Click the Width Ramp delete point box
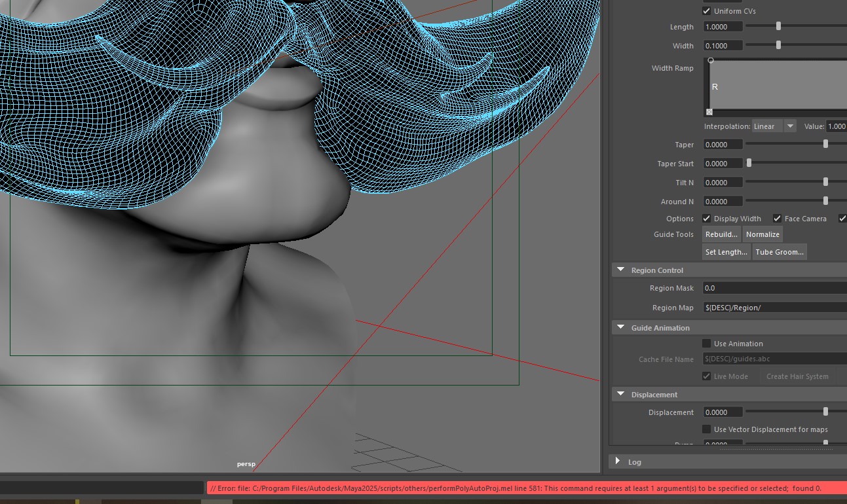Image resolution: width=847 pixels, height=504 pixels. 709,112
